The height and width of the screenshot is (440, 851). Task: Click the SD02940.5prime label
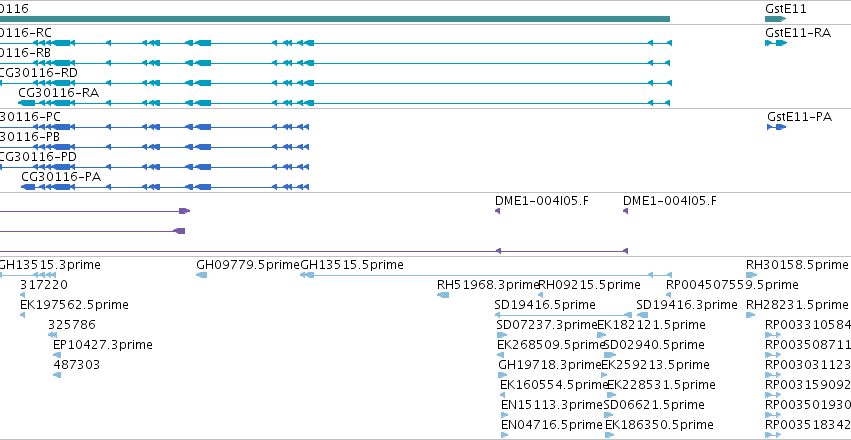pos(654,345)
